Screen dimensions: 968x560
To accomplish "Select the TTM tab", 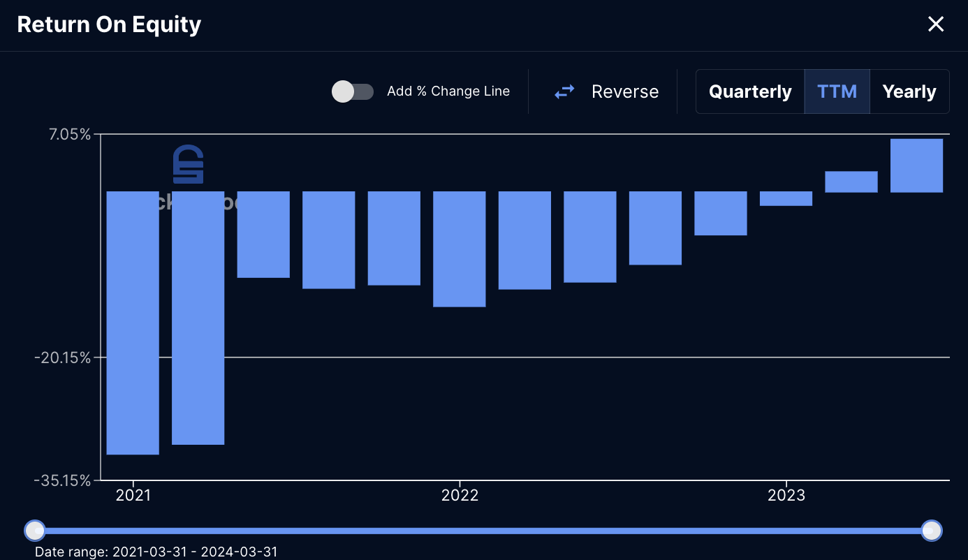I will pyautogui.click(x=837, y=91).
